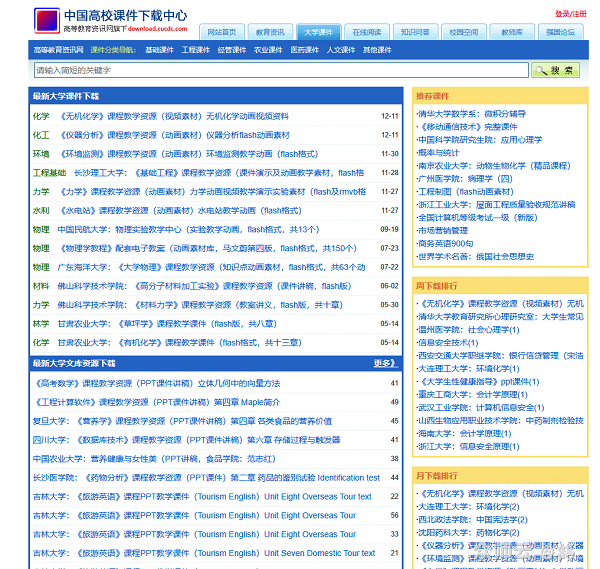
Task: Select the 在线阅读 tab
Action: pos(368,32)
